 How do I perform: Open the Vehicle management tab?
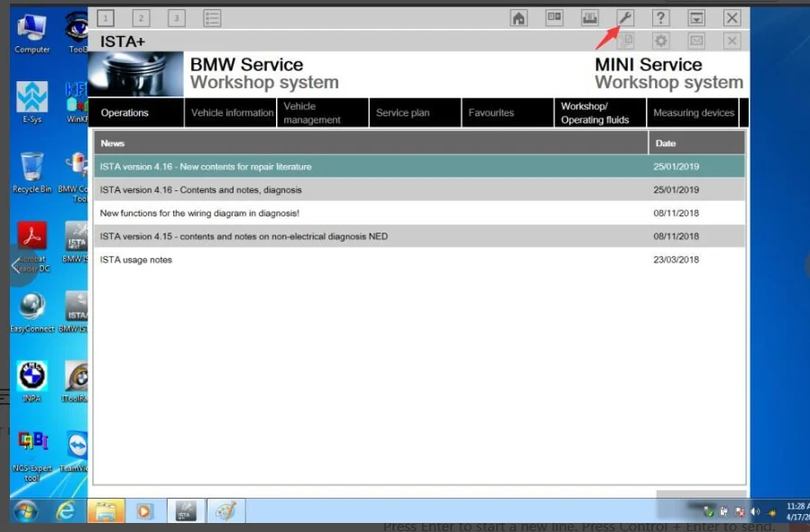click(x=323, y=113)
